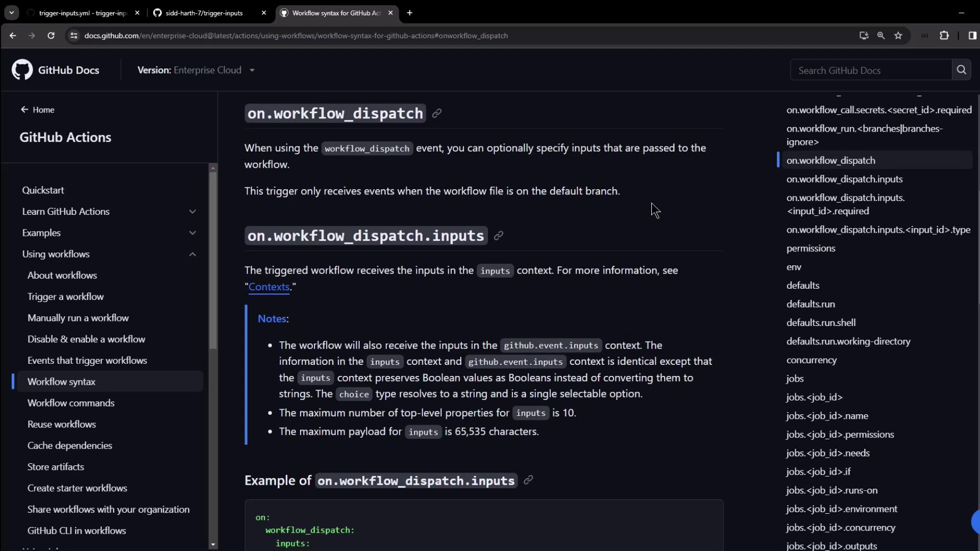Open the browser extensions puzzle icon
Image resolution: width=980 pixels, height=551 pixels.
[944, 36]
